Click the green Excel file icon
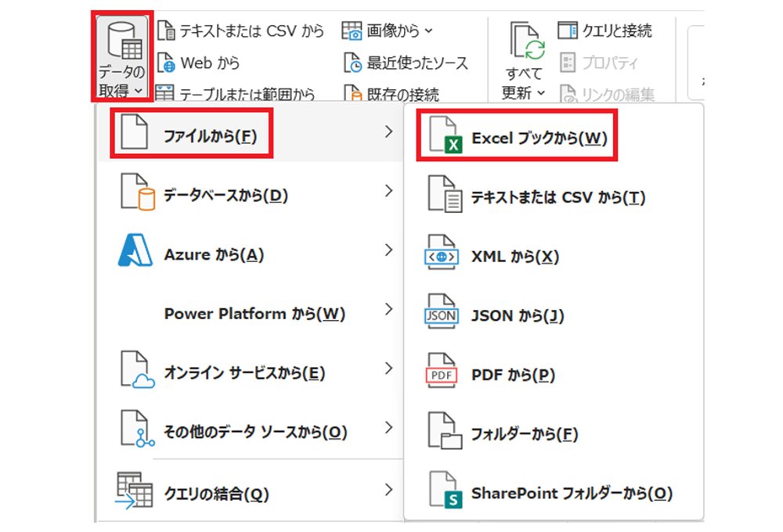 445,135
